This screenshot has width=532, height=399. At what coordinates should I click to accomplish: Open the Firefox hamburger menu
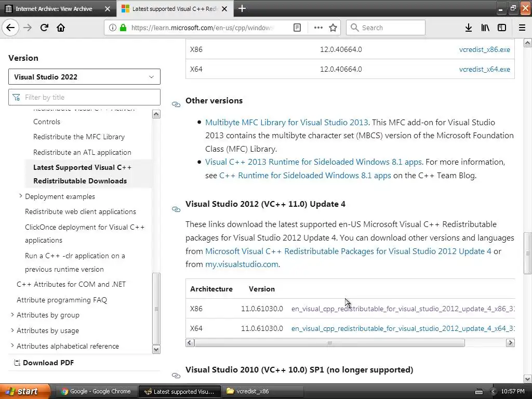[522, 28]
